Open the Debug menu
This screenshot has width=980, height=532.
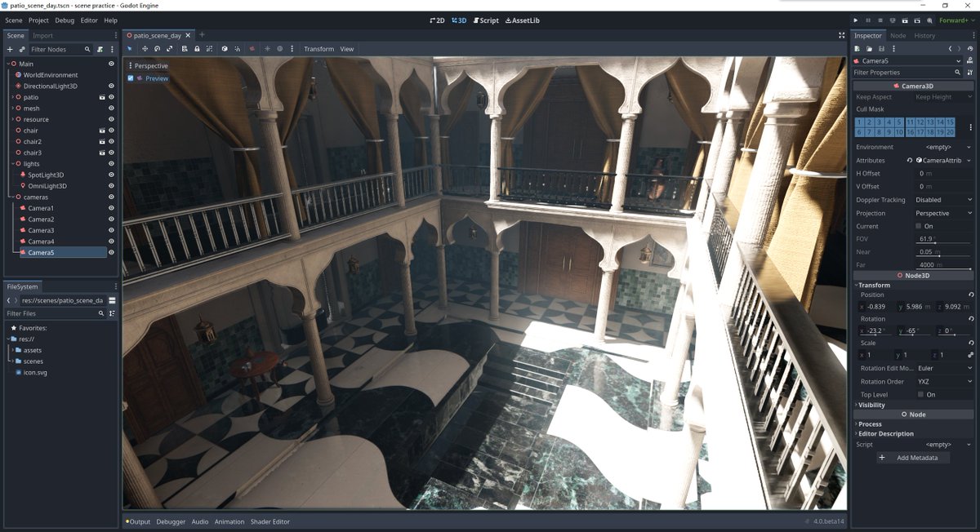pyautogui.click(x=65, y=20)
